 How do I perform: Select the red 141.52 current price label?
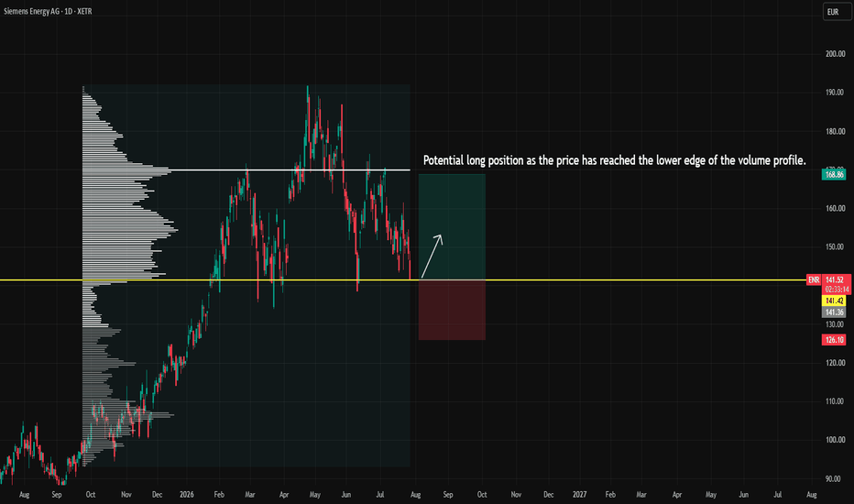[836, 279]
